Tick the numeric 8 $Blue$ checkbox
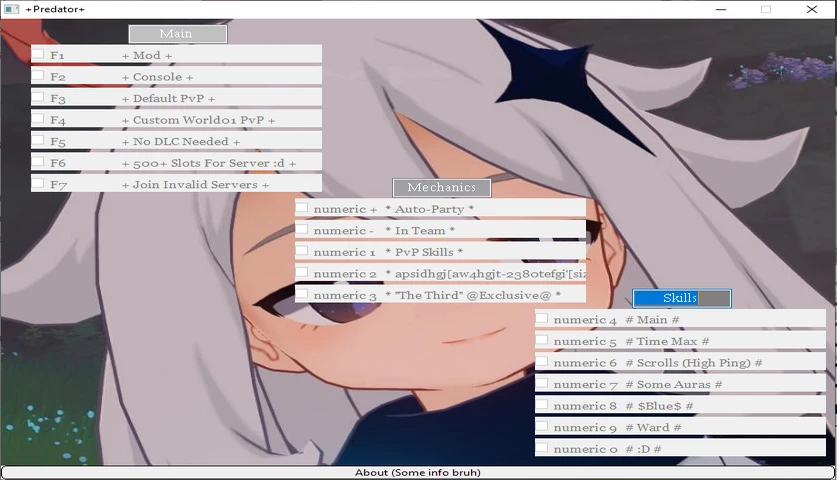Image resolution: width=837 pixels, height=480 pixels. 542,404
